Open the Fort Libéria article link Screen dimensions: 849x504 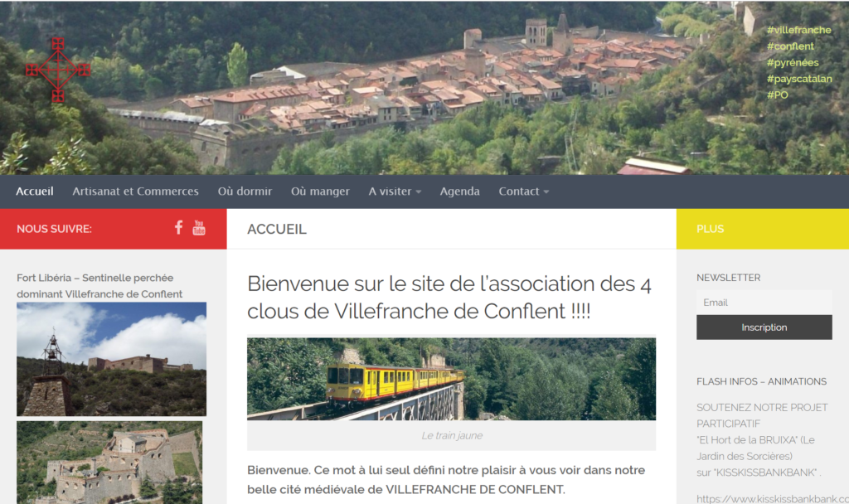pyautogui.click(x=99, y=286)
